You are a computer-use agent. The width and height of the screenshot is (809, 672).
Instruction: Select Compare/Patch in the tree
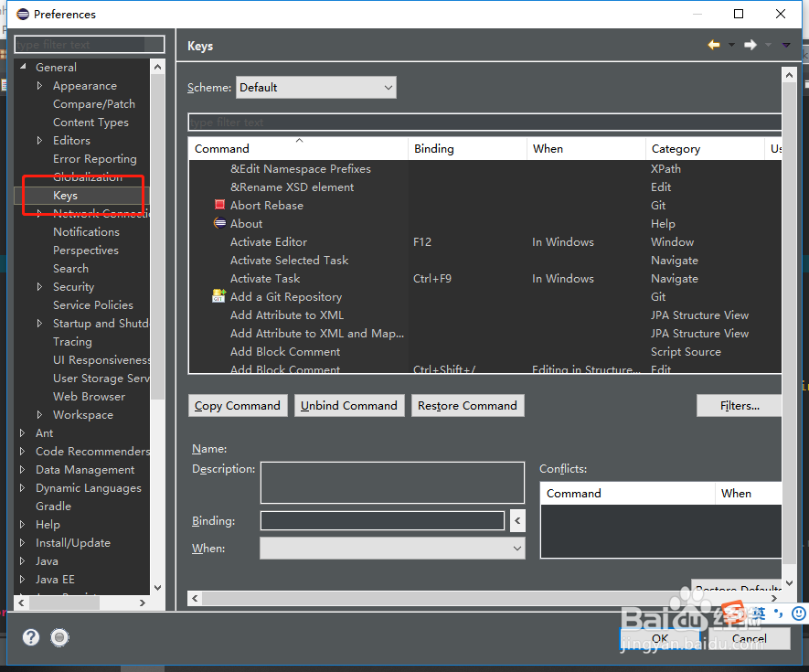(94, 103)
